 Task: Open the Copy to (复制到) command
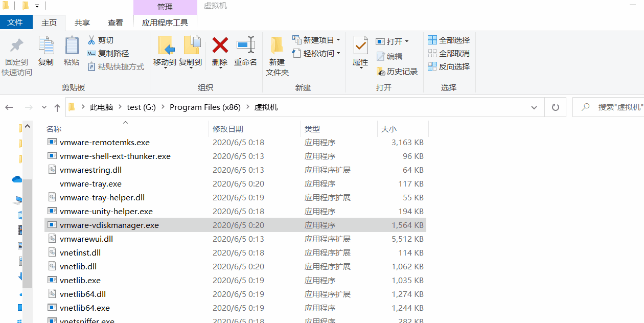[x=190, y=52]
